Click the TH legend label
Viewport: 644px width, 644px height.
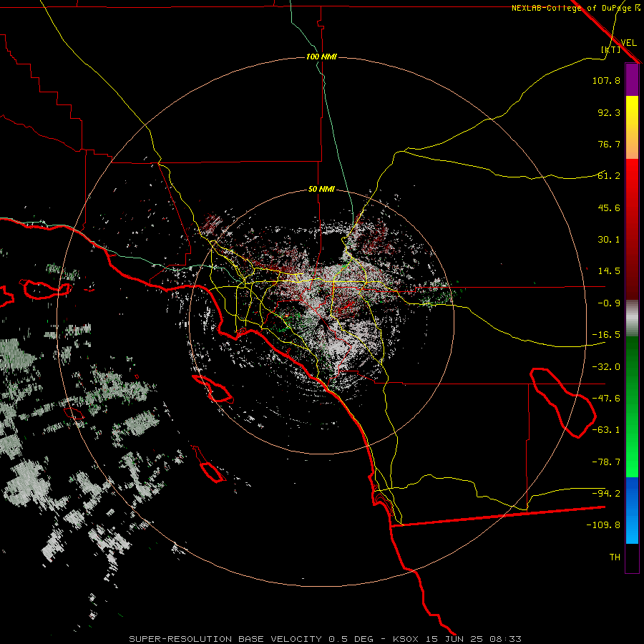tap(615, 557)
